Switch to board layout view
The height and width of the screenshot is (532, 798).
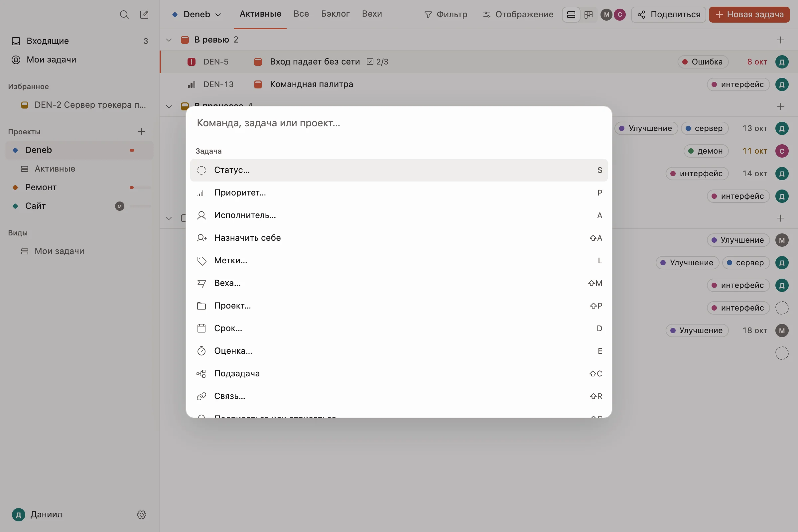588,15
